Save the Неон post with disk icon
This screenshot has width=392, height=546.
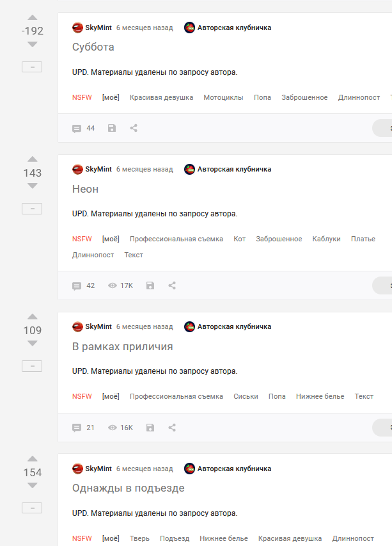pyautogui.click(x=150, y=285)
